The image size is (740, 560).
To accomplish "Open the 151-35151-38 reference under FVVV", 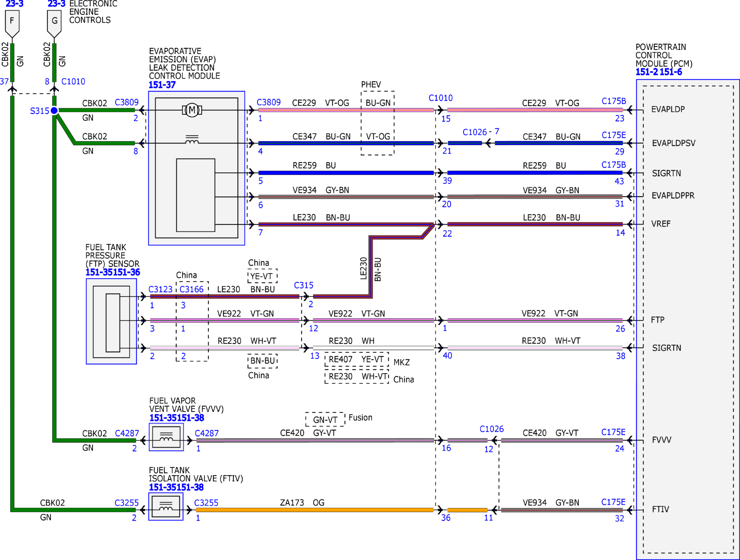I will [x=176, y=418].
